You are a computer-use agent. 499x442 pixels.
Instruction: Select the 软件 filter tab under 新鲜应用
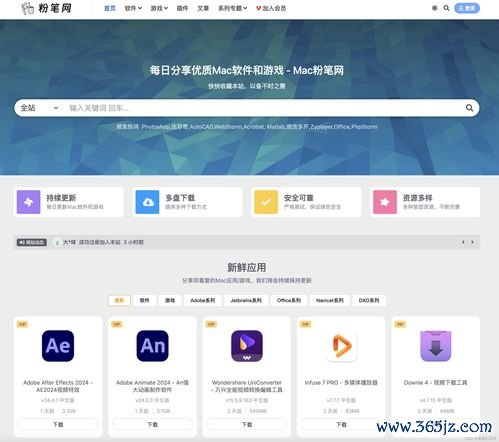pyautogui.click(x=144, y=300)
